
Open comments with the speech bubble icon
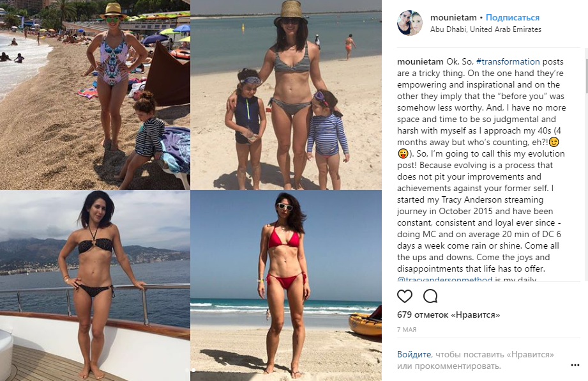coord(430,296)
